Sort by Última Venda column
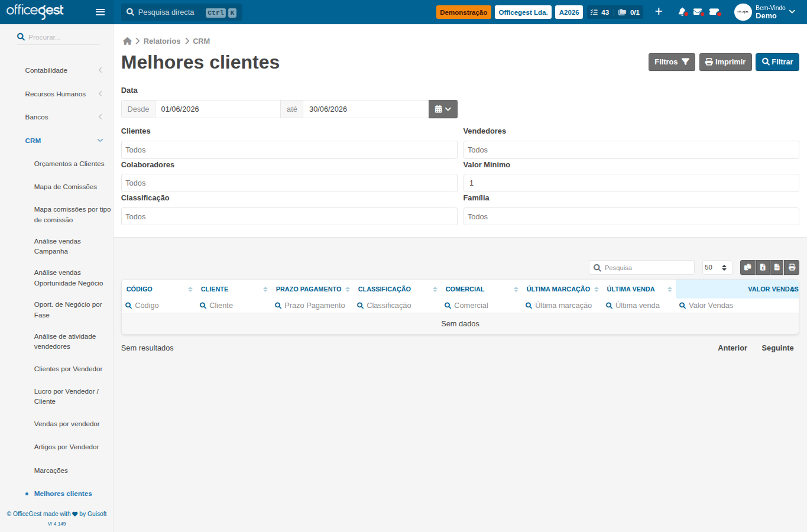This screenshot has height=532, width=807. 639,289
